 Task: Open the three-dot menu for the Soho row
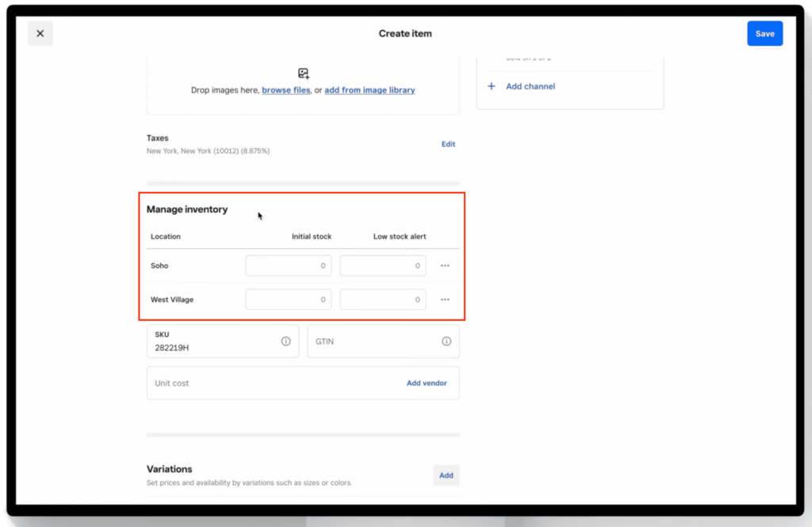(x=445, y=265)
